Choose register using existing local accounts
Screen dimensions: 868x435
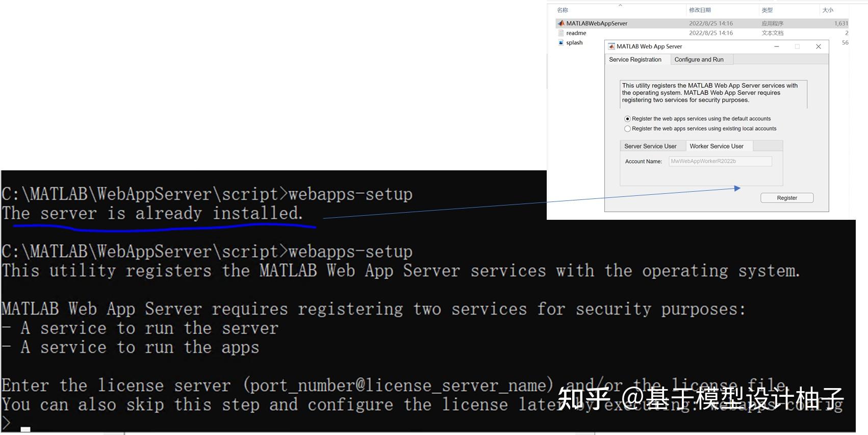(x=627, y=129)
